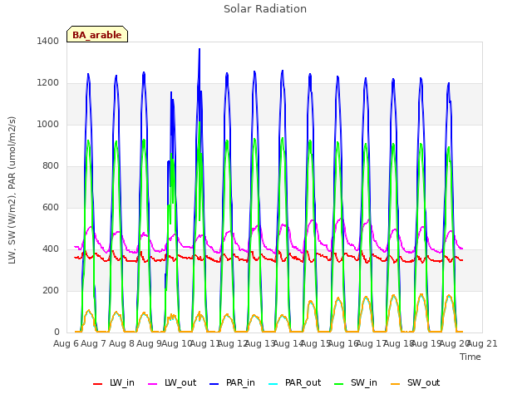Toggle the LW_out legend label
The width and height of the screenshot is (532, 399).
pyautogui.click(x=180, y=383)
